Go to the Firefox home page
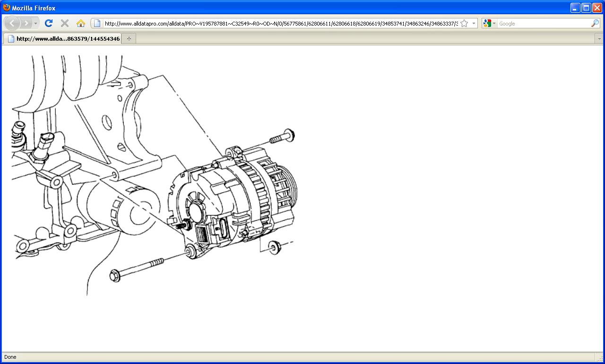 [81, 23]
